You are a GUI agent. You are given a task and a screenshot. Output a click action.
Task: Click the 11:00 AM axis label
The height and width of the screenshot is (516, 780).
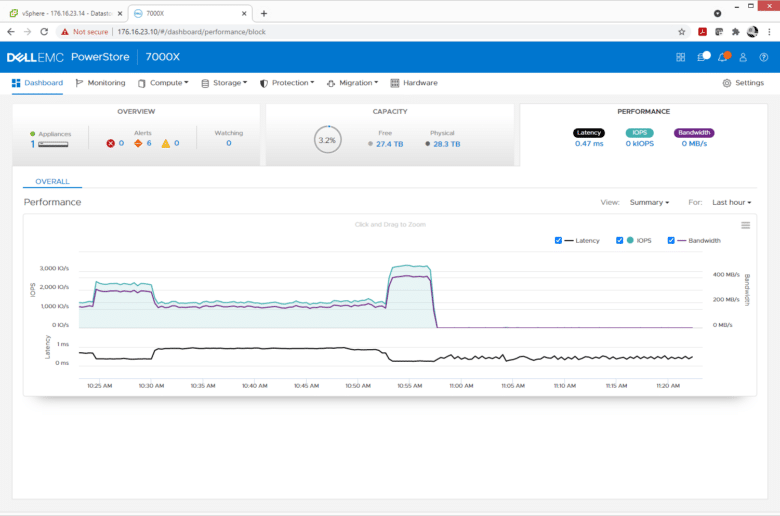pyautogui.click(x=461, y=386)
